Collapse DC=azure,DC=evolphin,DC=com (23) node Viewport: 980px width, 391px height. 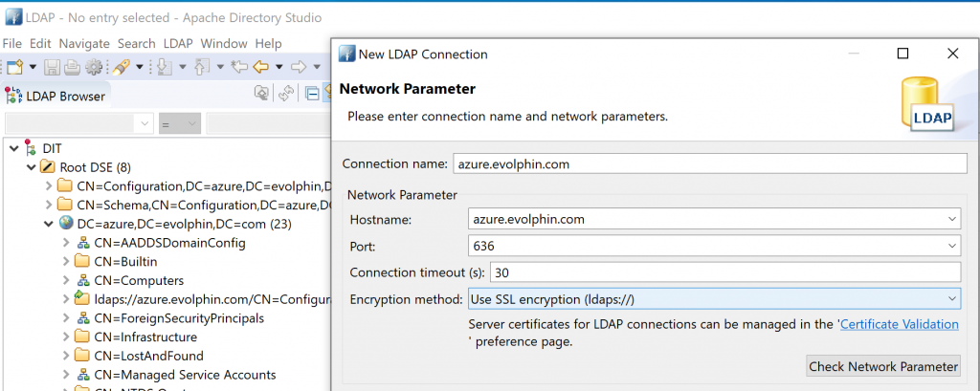pyautogui.click(x=49, y=224)
